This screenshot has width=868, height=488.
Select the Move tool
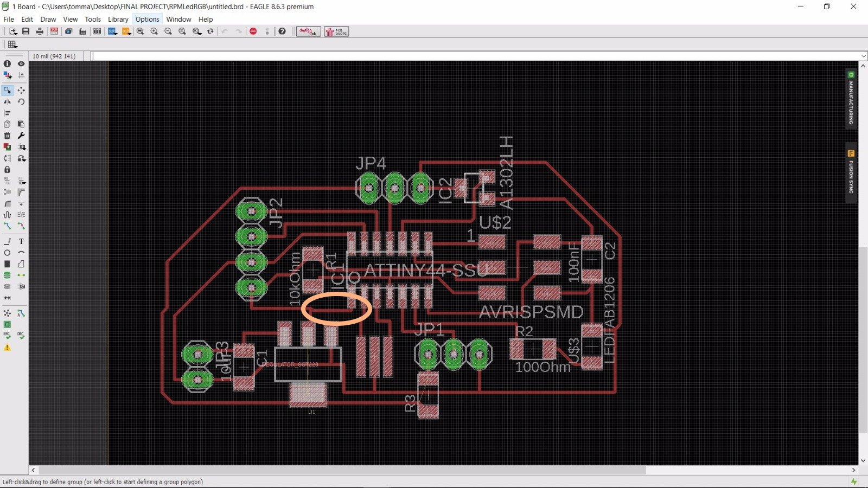(21, 90)
